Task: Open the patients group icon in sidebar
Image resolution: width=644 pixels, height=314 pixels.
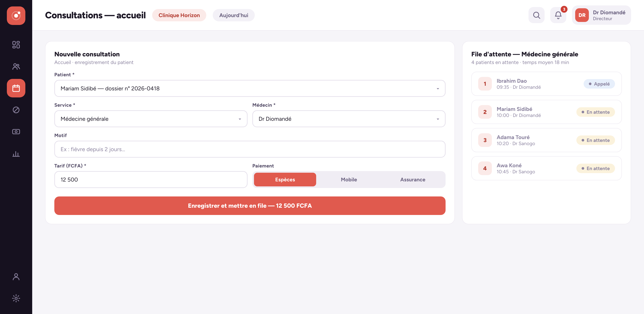Action: (16, 66)
